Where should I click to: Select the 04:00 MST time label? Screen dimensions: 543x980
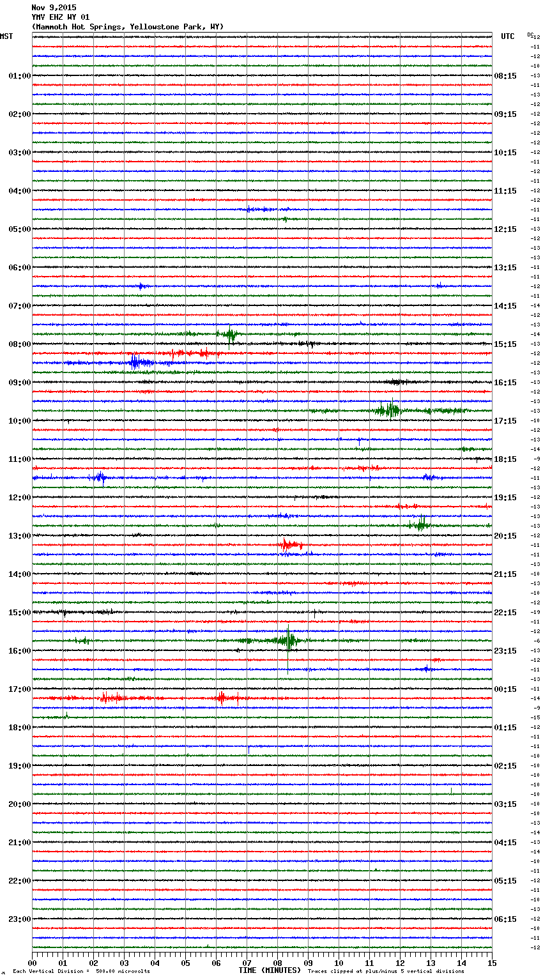(20, 191)
